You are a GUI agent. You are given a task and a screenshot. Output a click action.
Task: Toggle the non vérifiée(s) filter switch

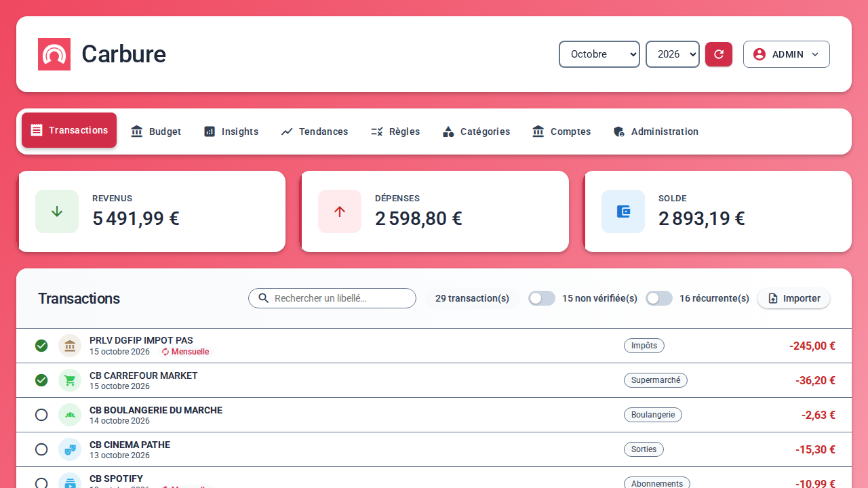[x=542, y=298]
